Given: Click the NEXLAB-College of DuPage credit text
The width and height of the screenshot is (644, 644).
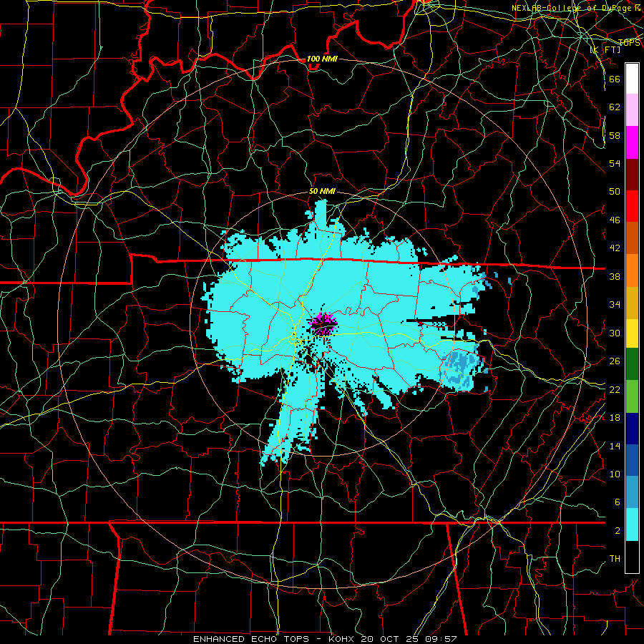Looking at the screenshot, I should [575, 8].
